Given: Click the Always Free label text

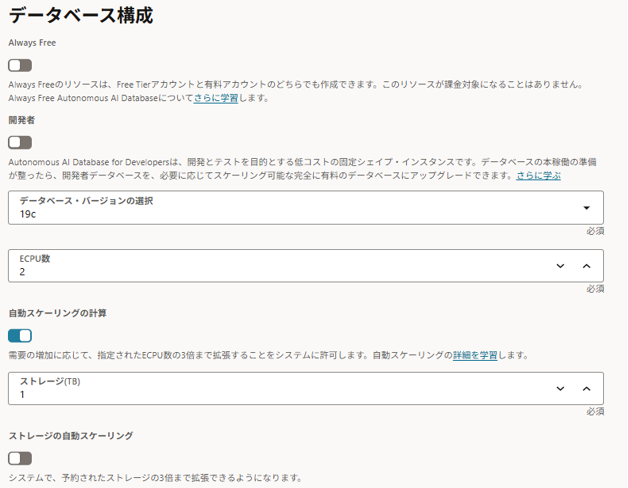Looking at the screenshot, I should click(x=32, y=43).
